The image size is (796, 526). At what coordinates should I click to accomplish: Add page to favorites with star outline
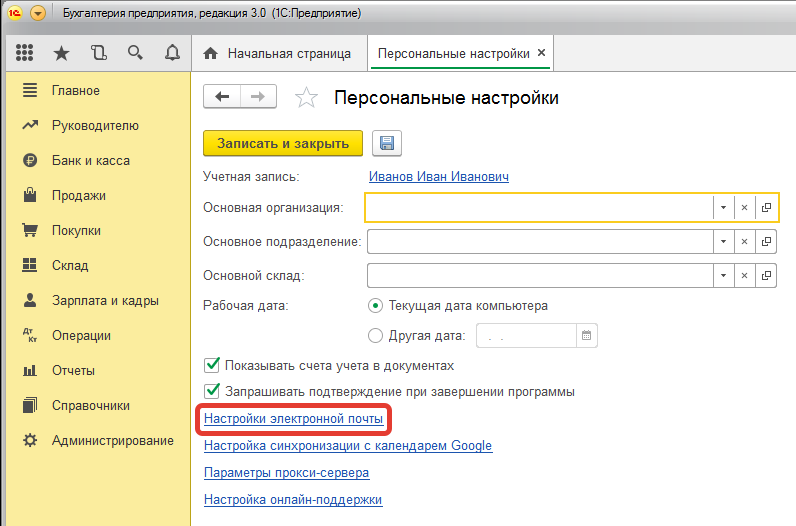[306, 97]
